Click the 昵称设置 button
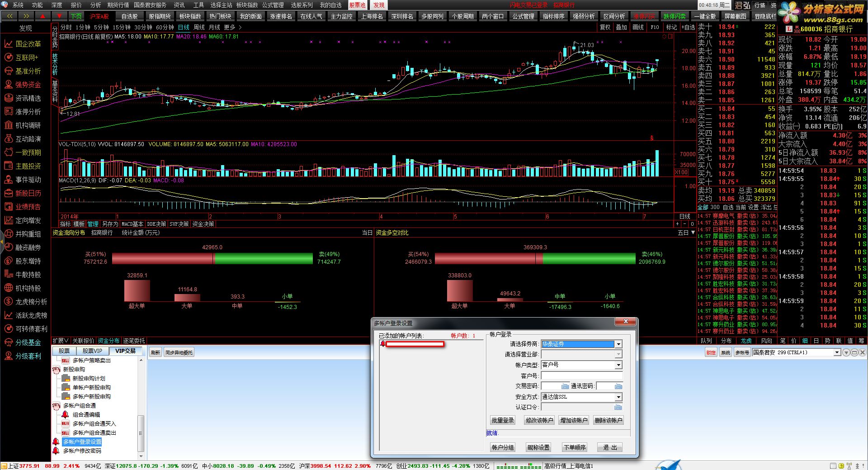The width and height of the screenshot is (868, 470). click(538, 447)
